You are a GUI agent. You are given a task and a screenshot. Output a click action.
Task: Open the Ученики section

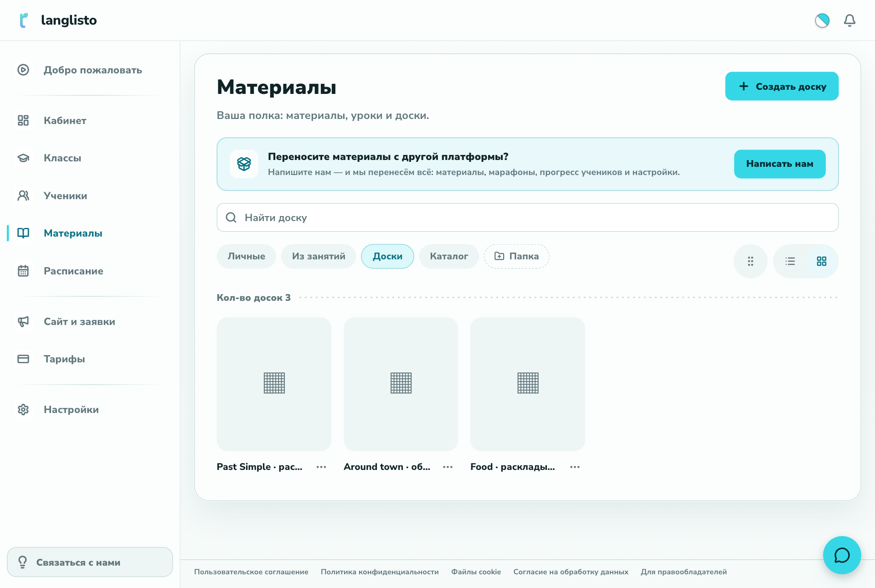pos(89,196)
